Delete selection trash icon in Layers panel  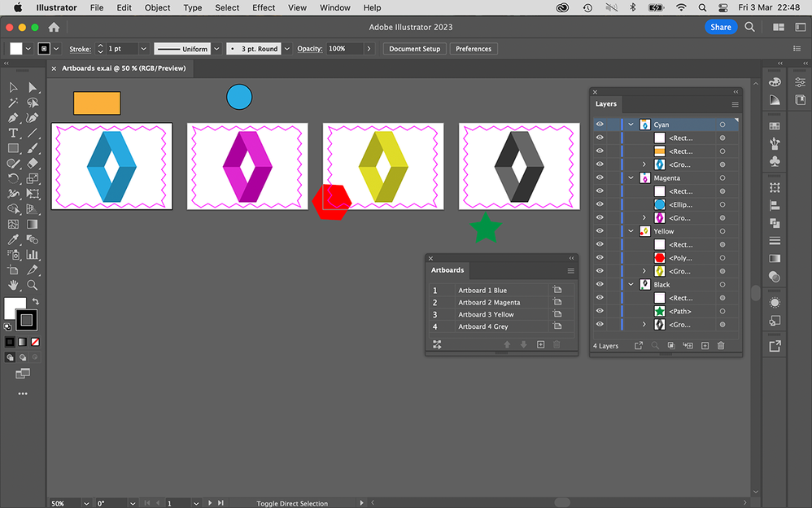721,346
